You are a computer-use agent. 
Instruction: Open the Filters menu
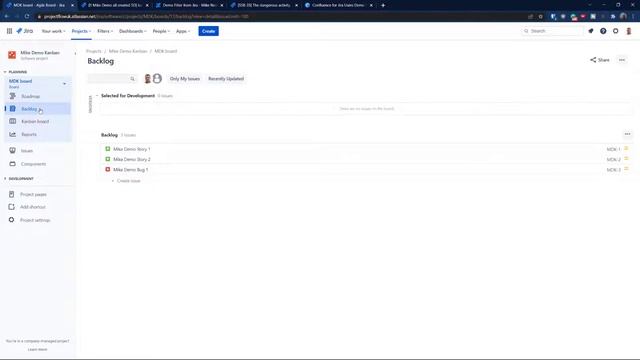tap(105, 31)
